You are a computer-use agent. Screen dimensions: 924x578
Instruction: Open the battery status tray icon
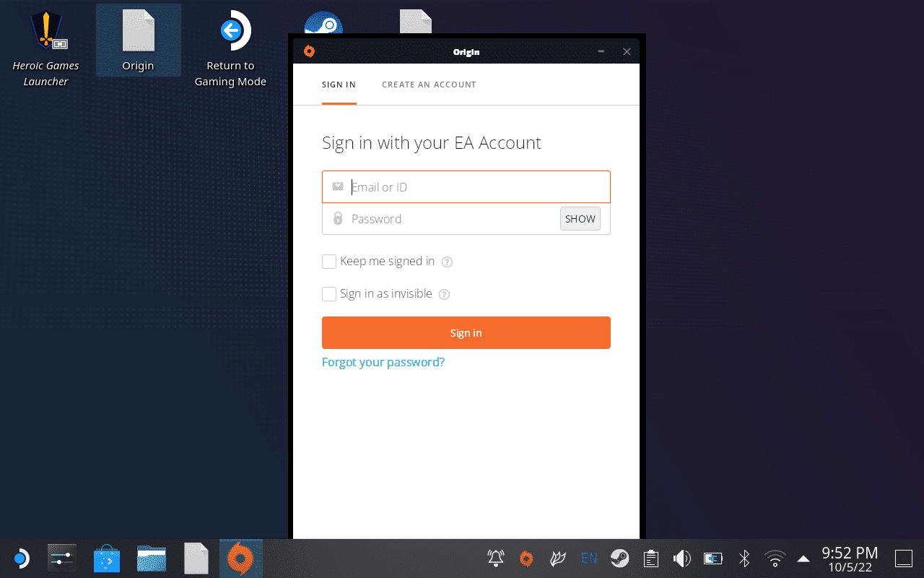click(x=713, y=558)
